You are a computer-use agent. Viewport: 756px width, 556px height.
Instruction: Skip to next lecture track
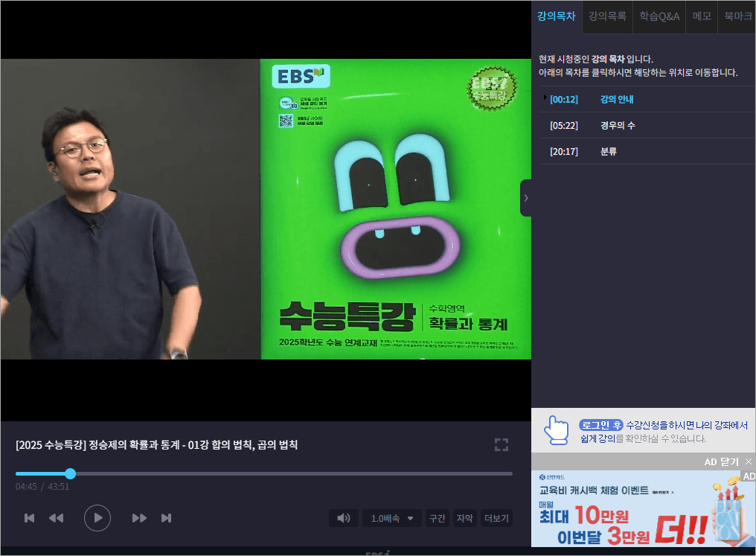[x=167, y=518]
